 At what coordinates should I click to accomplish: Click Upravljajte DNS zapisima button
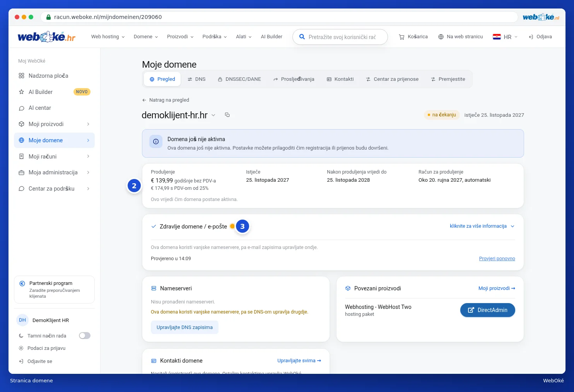(184, 327)
